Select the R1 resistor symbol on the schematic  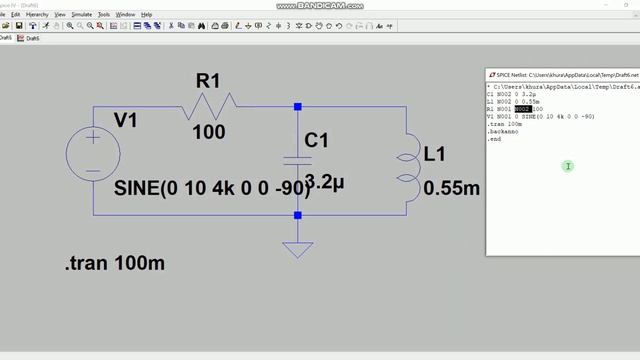coord(209,107)
